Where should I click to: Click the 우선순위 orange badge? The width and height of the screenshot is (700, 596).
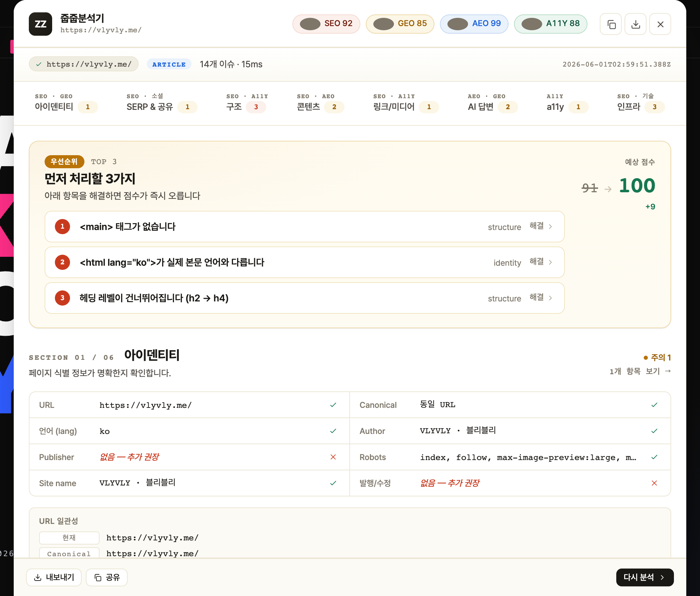64,162
